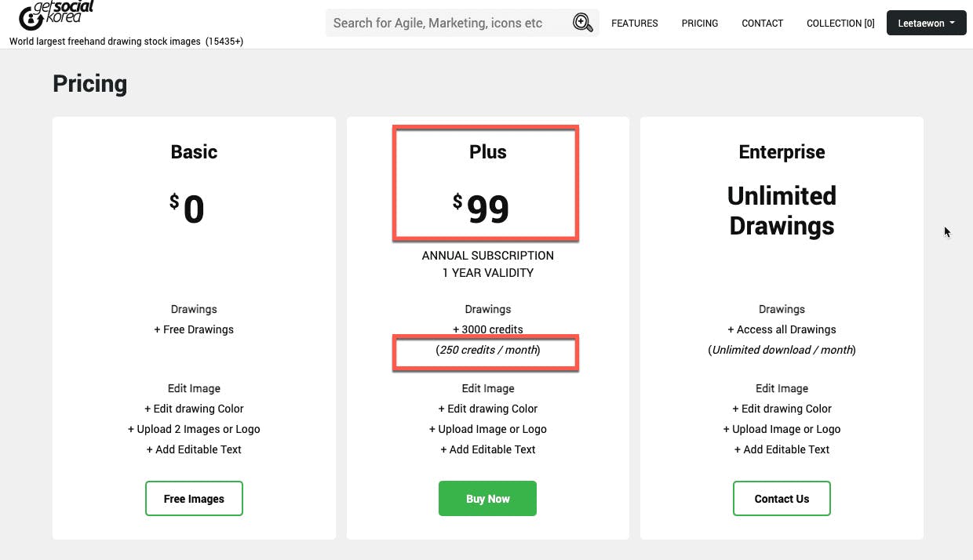Click the ANNUAL SUBSCRIPTION label

click(x=488, y=256)
